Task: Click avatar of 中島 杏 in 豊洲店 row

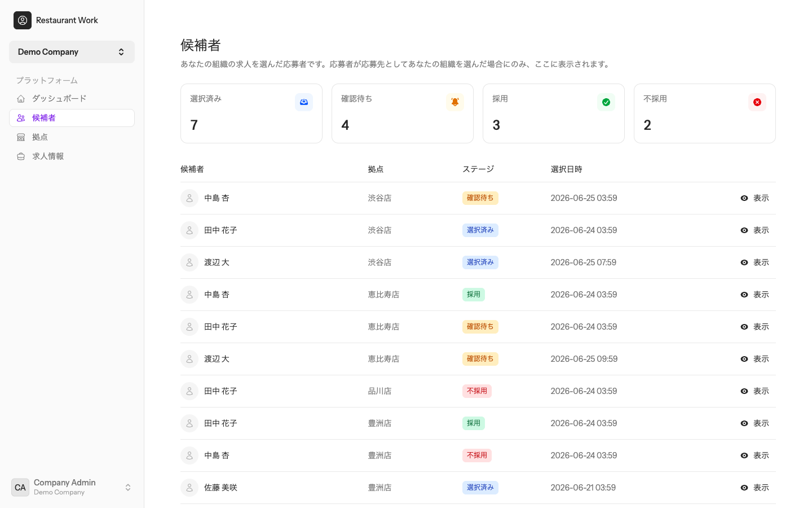Action: tap(189, 456)
